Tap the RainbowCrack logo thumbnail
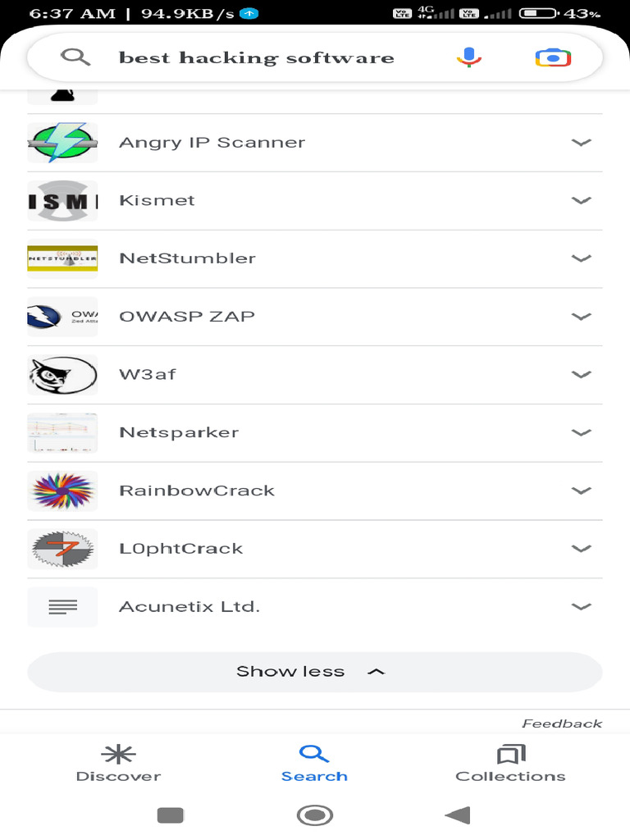Image resolution: width=630 pixels, height=840 pixels. (62, 491)
